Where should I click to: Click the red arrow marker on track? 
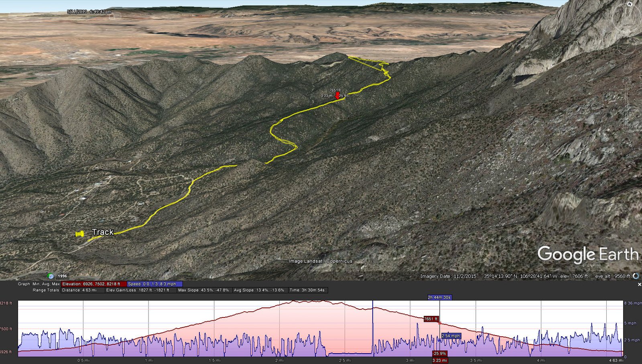(x=337, y=95)
